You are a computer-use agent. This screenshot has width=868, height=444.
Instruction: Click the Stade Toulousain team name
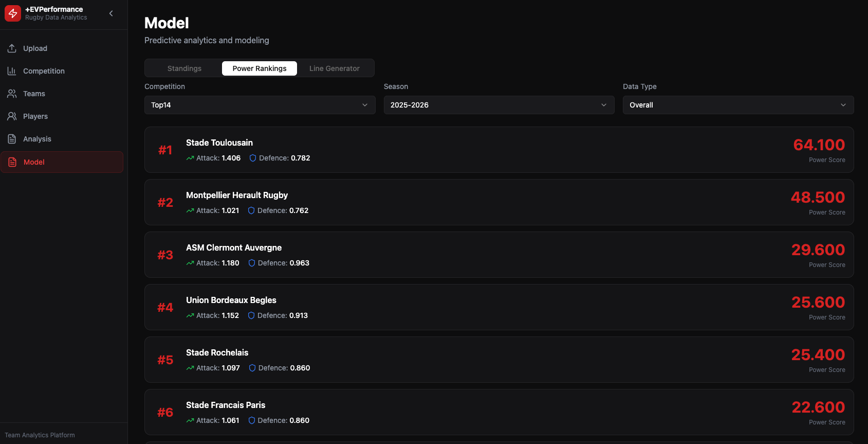click(x=219, y=143)
